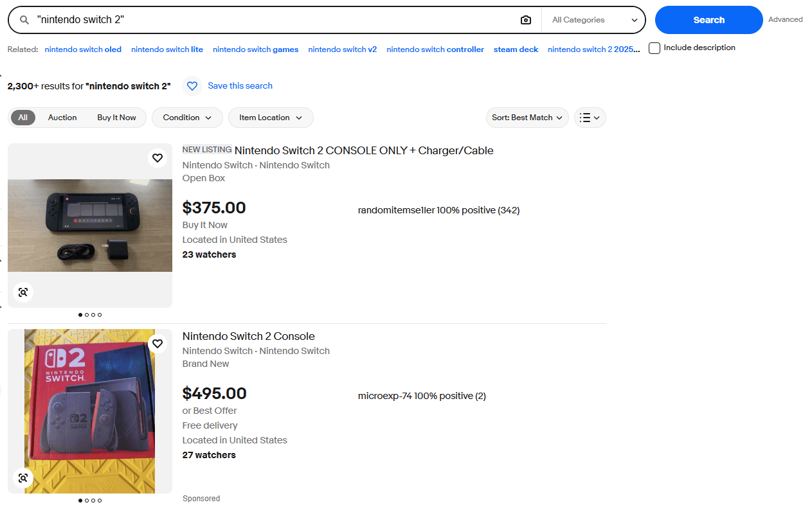Open the list view layout selector
This screenshot has width=812, height=507.
[x=590, y=118]
